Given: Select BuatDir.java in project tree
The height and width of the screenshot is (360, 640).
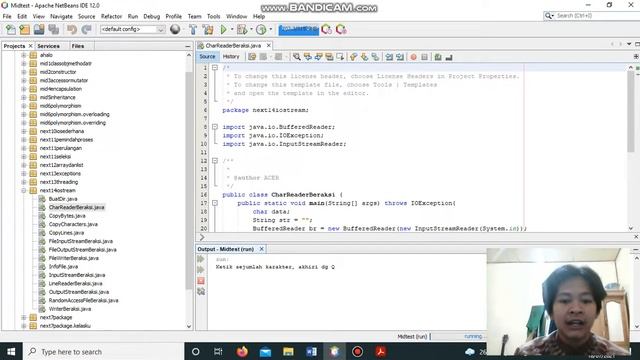Looking at the screenshot, I should pyautogui.click(x=63, y=199).
